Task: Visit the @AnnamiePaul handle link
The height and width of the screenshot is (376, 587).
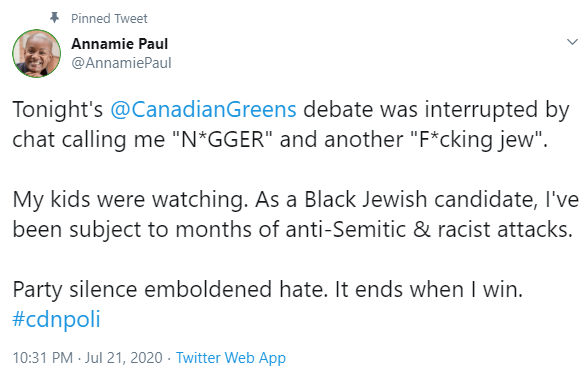Action: [121, 63]
